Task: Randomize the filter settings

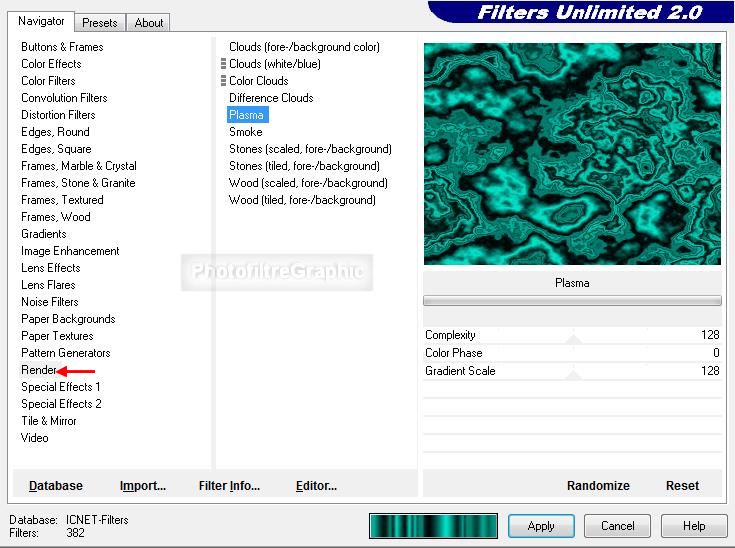Action: (x=598, y=486)
